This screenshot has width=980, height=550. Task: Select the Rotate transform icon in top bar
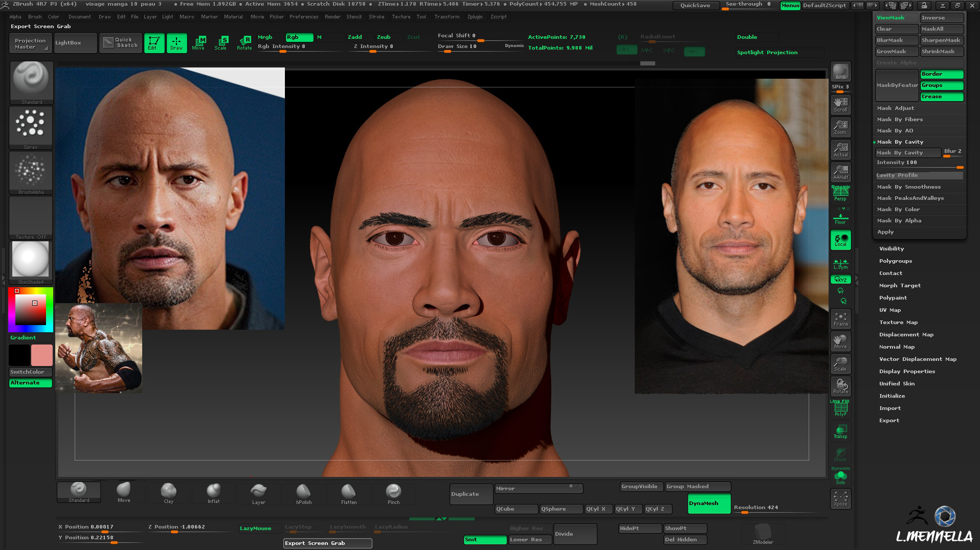pos(244,43)
